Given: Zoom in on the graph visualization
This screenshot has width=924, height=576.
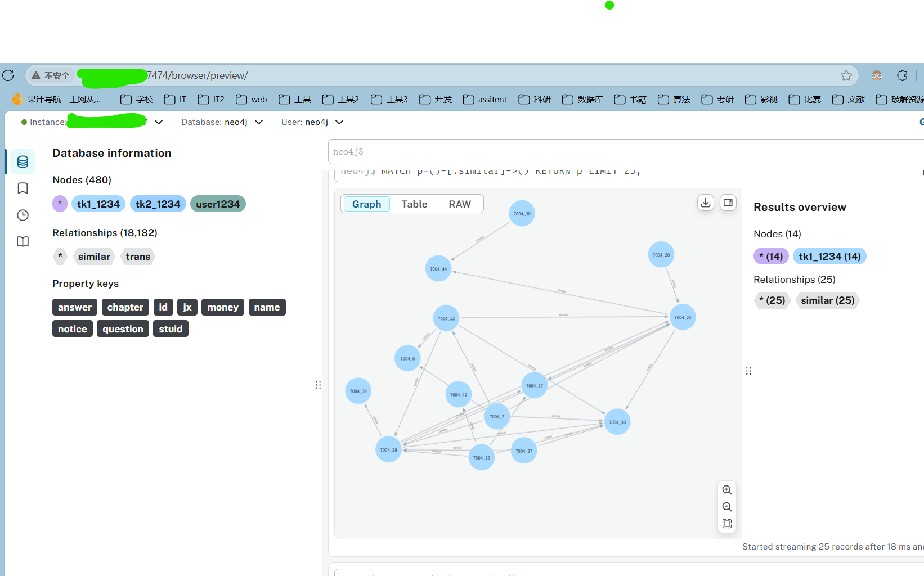Looking at the screenshot, I should tap(726, 489).
